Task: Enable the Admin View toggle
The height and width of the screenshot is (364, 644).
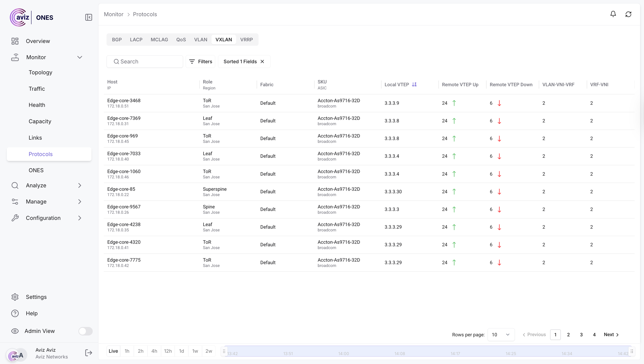Action: coord(85,331)
